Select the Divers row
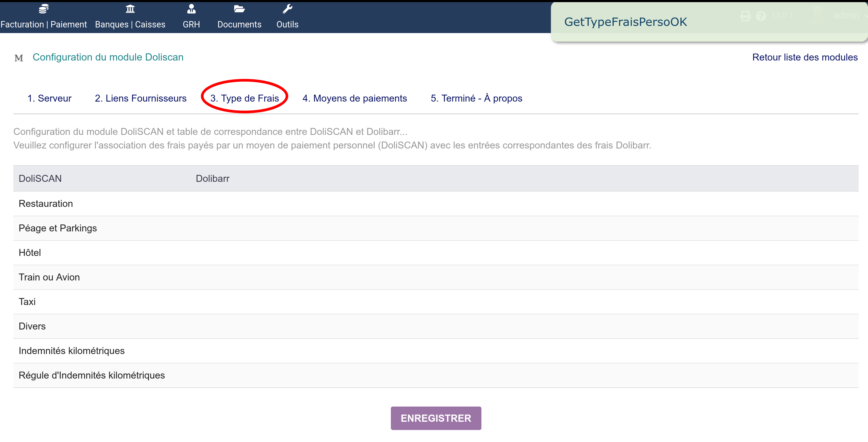Screen dimensions: 868x442 (x=436, y=326)
